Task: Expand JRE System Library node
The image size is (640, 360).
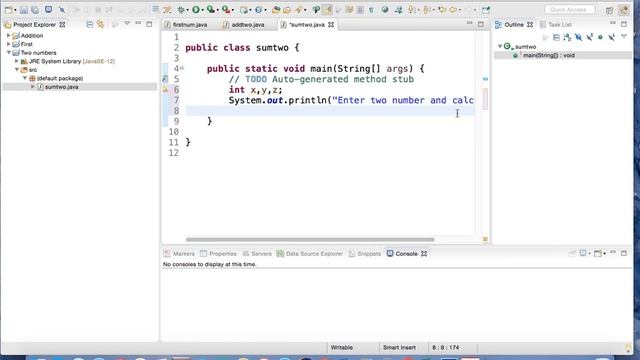Action: [x=17, y=61]
